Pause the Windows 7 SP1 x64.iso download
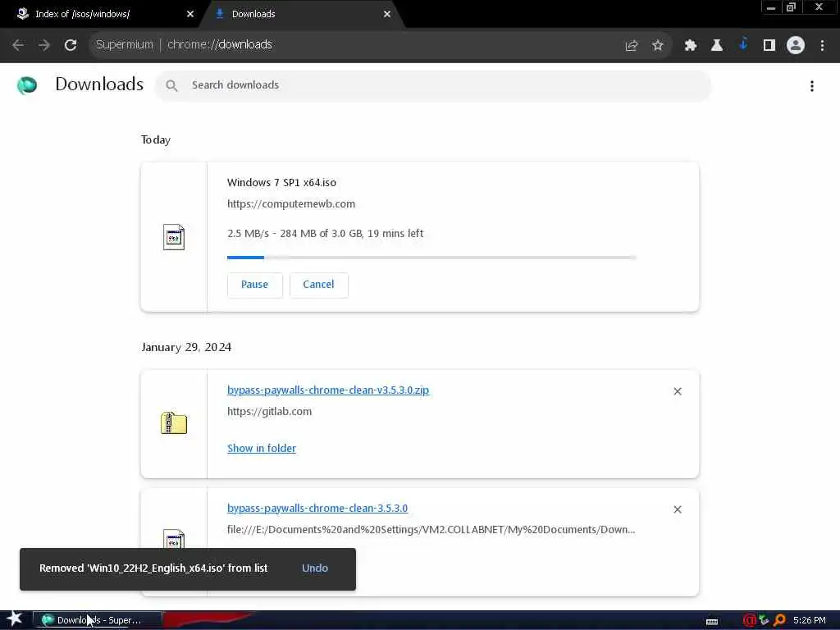 point(254,285)
